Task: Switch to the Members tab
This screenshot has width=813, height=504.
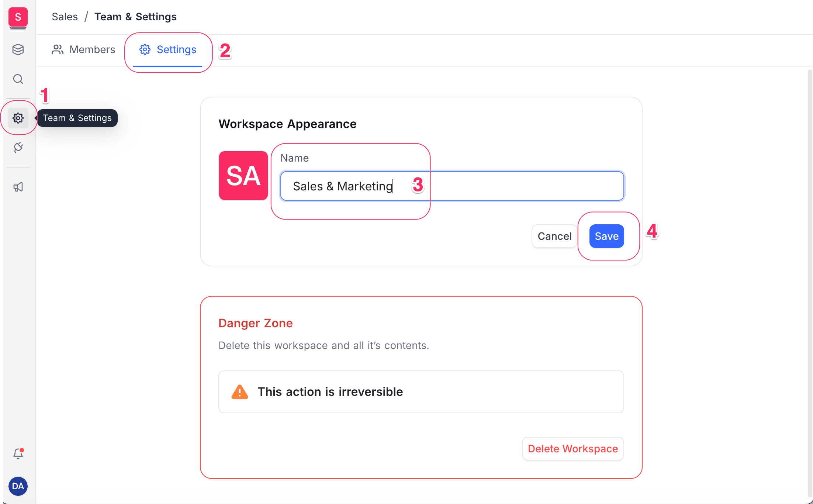Action: pos(84,50)
